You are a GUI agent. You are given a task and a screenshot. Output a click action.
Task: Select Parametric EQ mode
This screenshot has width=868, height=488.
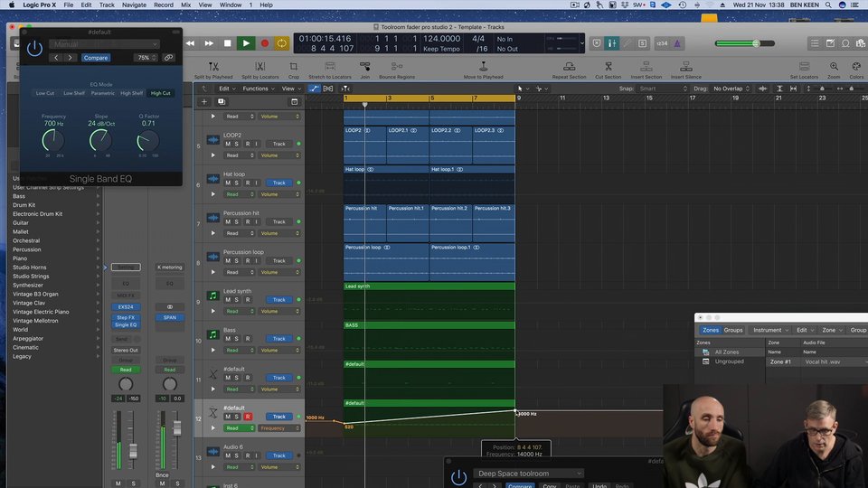[102, 93]
